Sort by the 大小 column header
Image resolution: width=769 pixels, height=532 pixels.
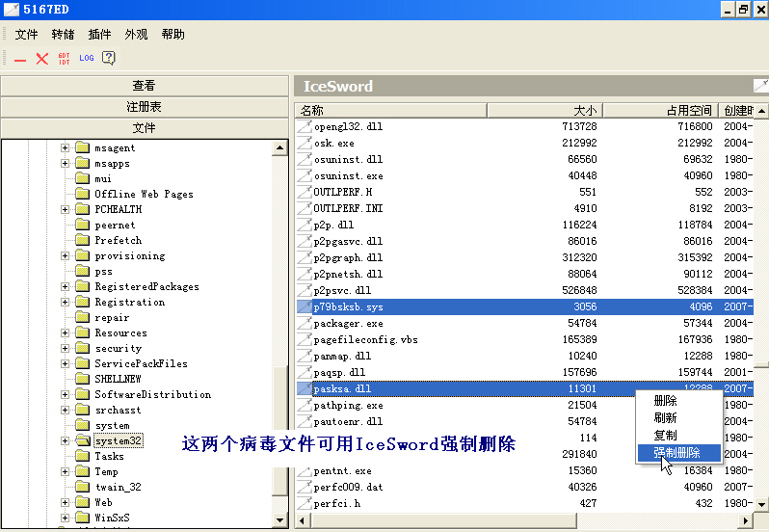[x=544, y=110]
